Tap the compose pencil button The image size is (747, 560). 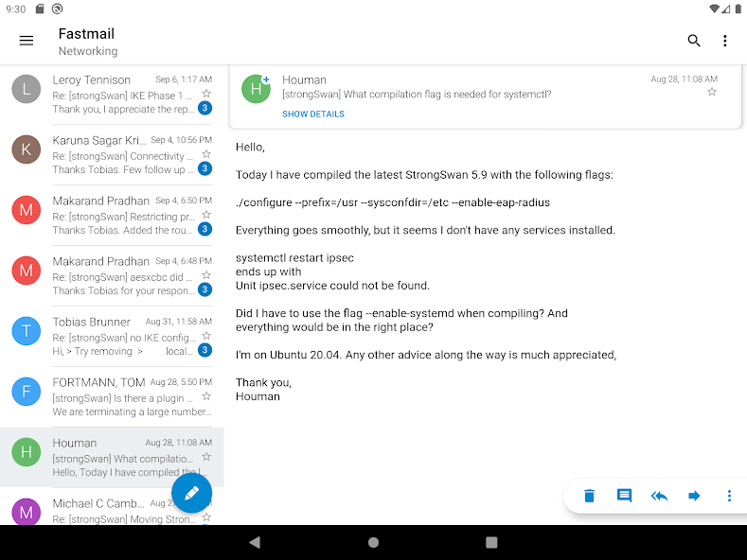pos(191,493)
